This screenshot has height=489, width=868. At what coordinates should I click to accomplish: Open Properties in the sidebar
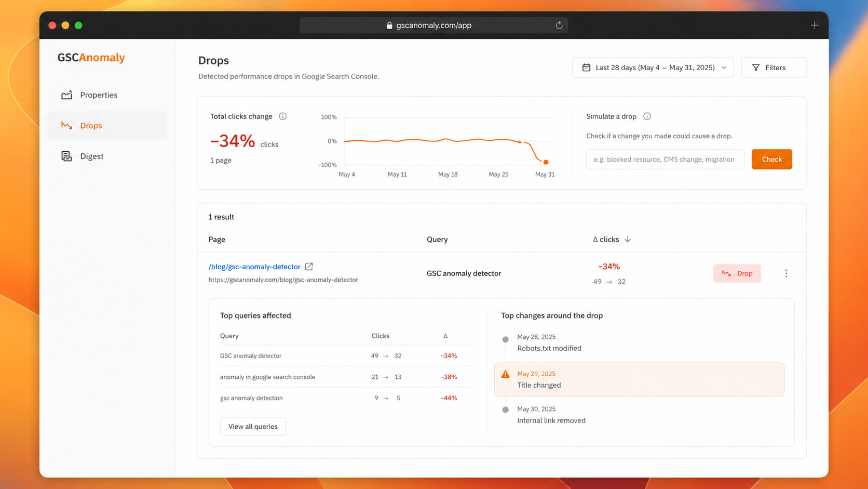(x=107, y=95)
